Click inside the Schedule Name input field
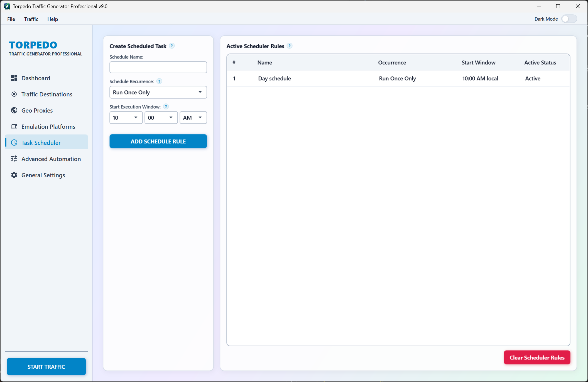Screen dimensions: 588x382 click(158, 67)
